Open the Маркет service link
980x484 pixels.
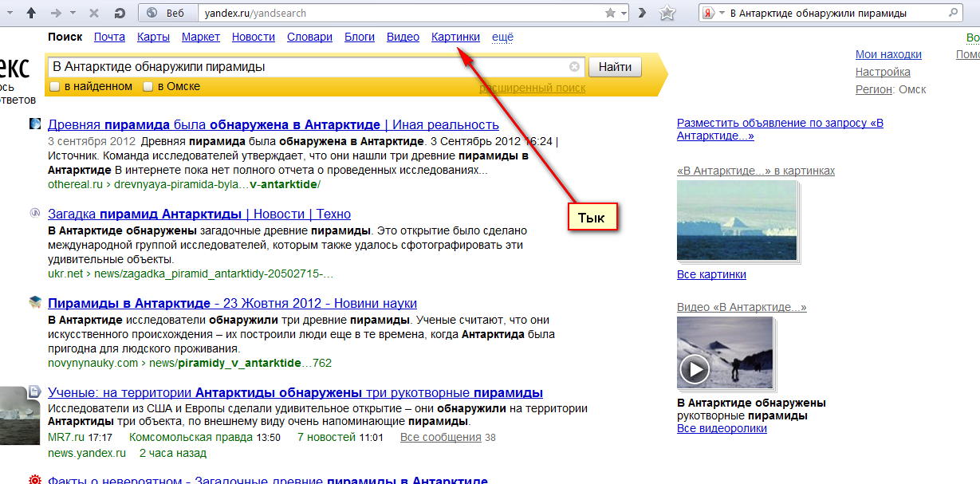pos(201,37)
